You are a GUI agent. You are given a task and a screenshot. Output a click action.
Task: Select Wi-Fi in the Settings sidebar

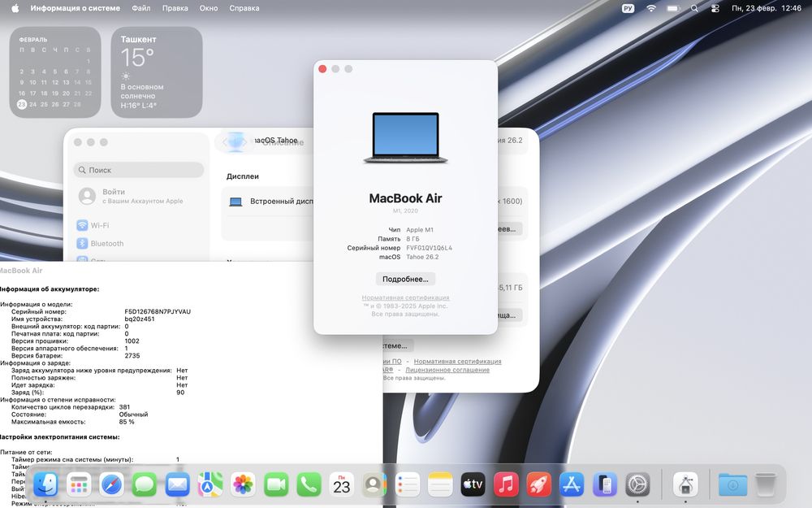coord(93,225)
